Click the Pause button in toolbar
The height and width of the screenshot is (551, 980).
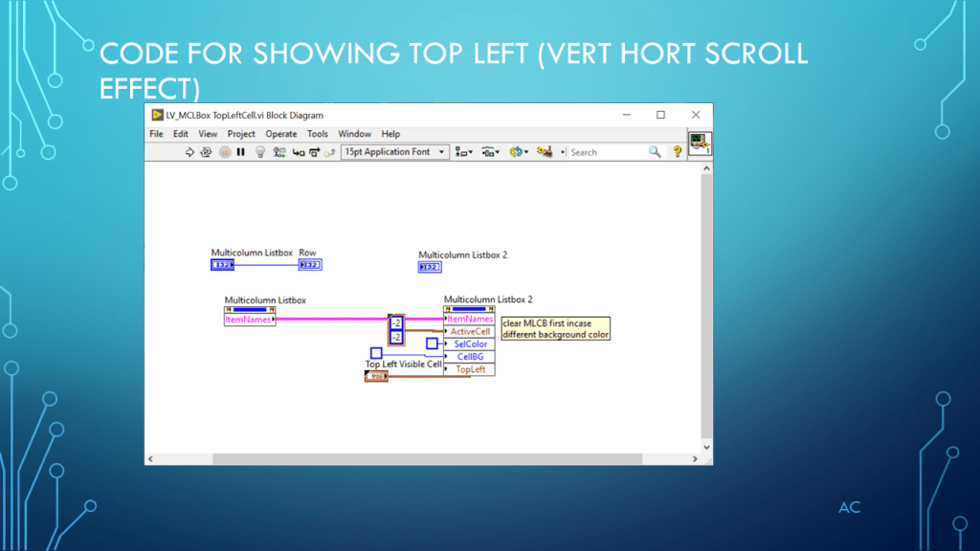point(241,152)
